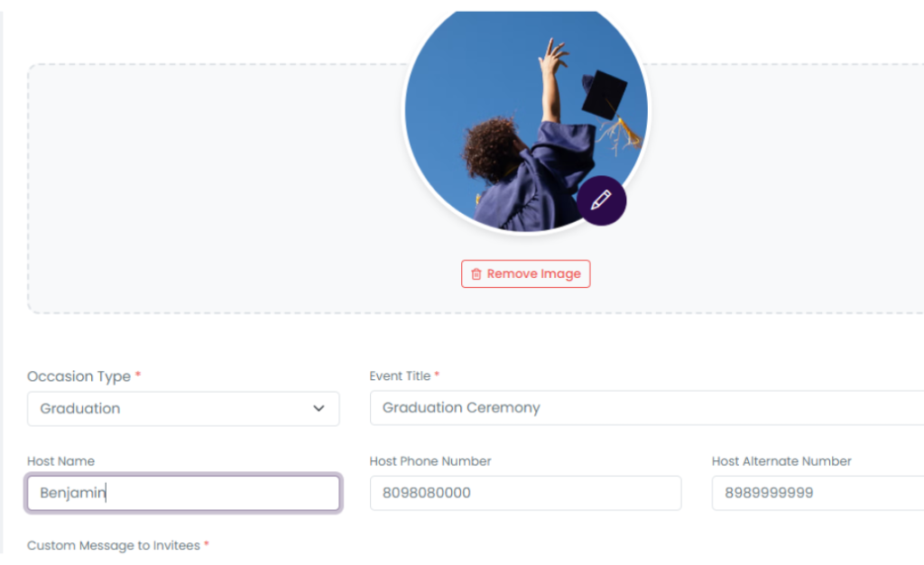Click into the Host Alternate Number field
Screen dimensions: 924x565
[817, 494]
